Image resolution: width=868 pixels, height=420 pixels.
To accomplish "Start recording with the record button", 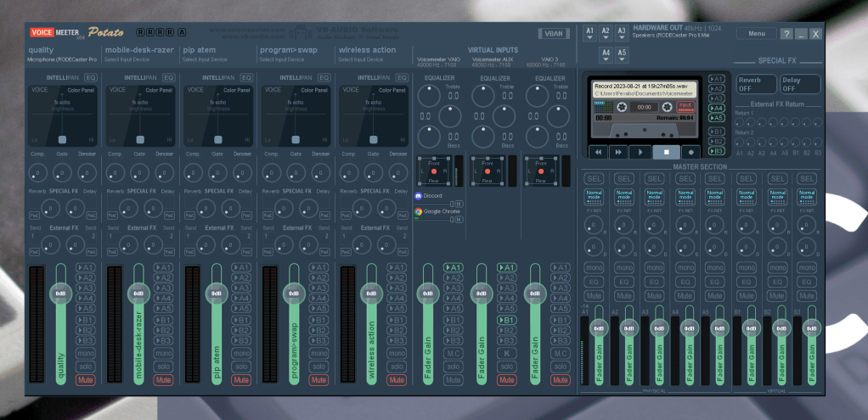I will tap(690, 152).
